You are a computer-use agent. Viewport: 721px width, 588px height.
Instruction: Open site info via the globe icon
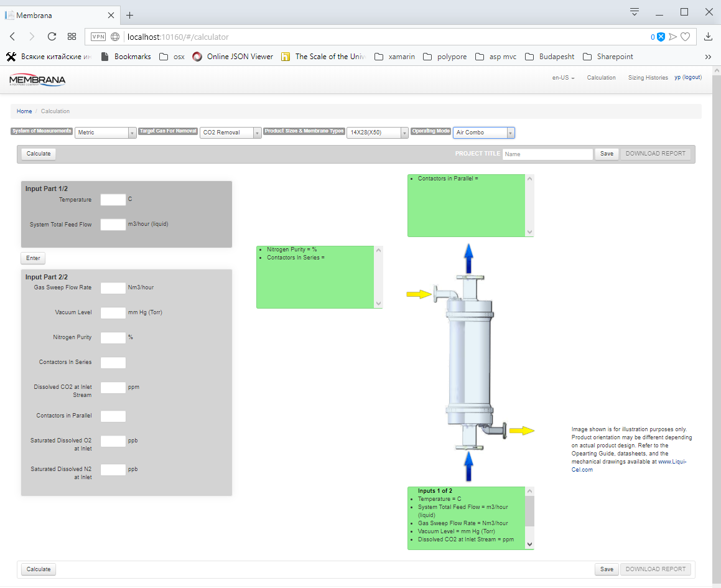click(x=116, y=37)
